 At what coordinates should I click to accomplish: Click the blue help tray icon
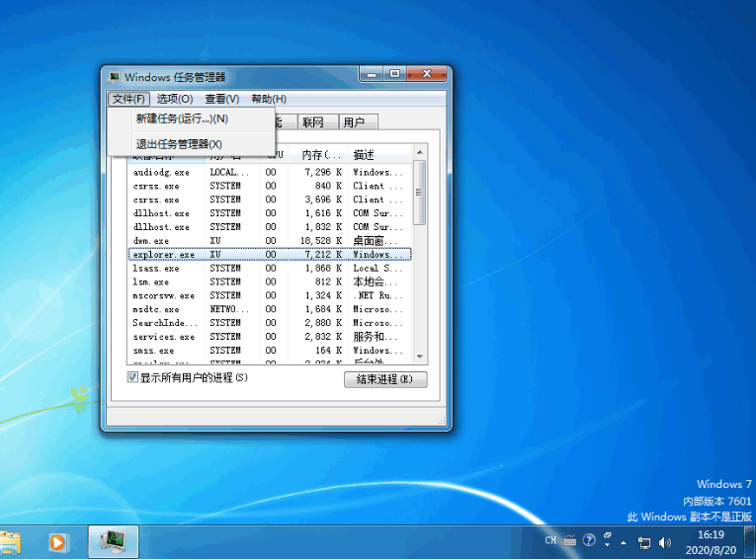point(589,541)
